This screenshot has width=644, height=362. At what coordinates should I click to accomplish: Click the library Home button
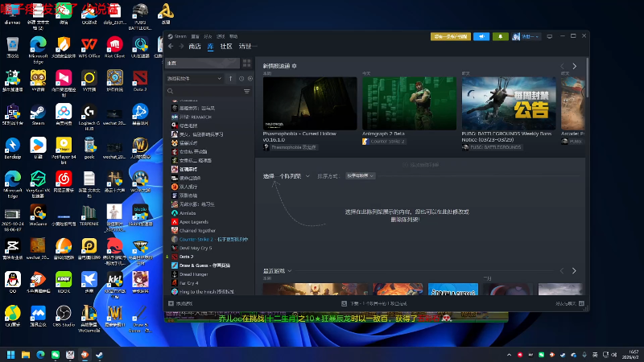[x=203, y=63]
